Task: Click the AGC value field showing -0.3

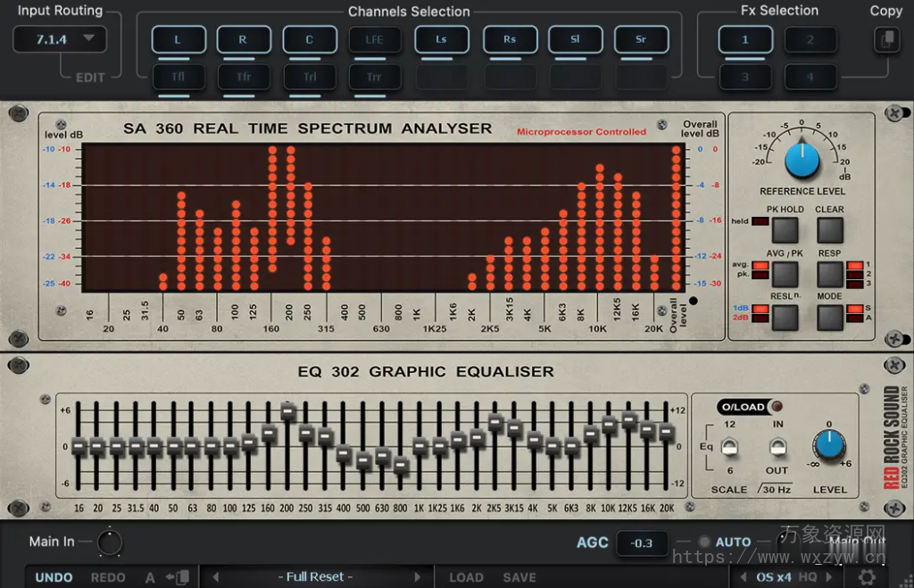Action: (643, 542)
